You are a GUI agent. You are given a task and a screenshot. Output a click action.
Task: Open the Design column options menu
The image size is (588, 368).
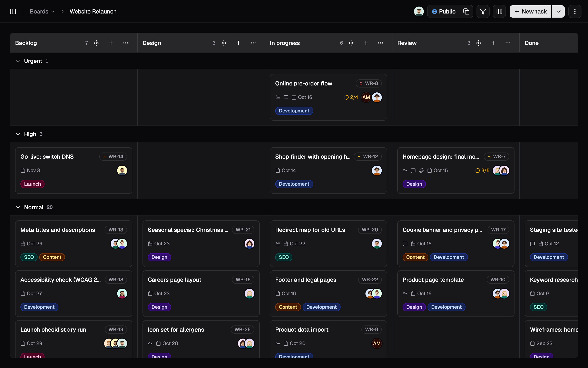253,43
